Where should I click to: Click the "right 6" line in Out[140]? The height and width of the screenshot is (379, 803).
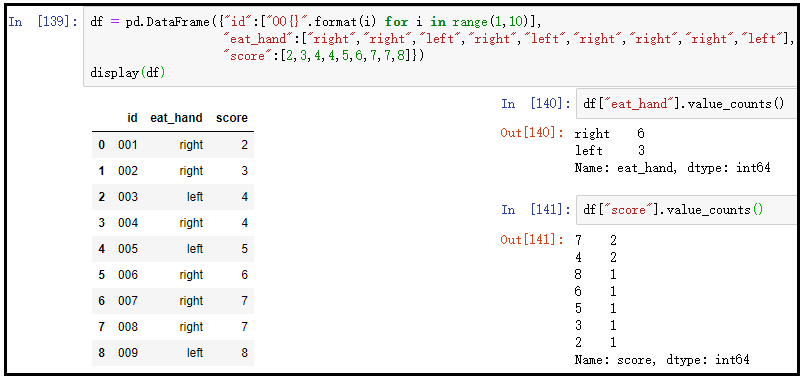[609, 134]
